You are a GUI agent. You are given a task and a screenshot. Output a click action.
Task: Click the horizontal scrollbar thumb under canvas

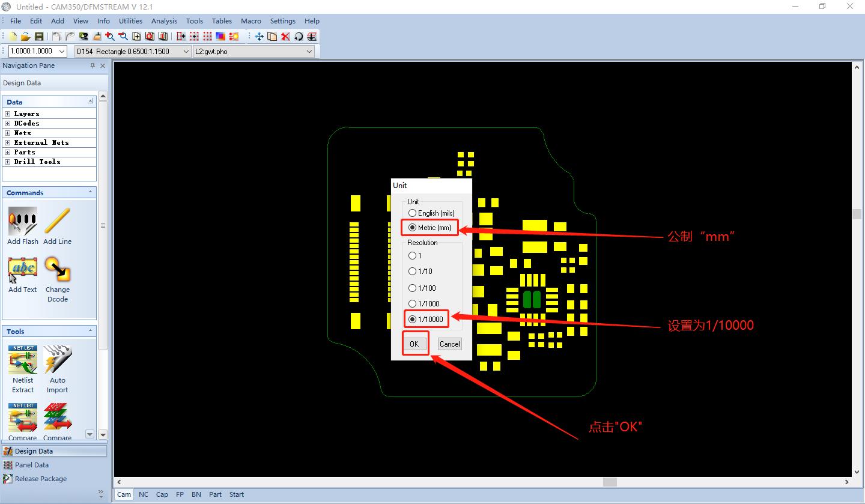[610, 482]
